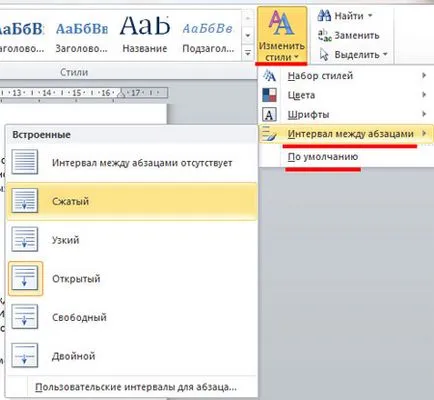Click the Найти binoculars icon

point(324,15)
